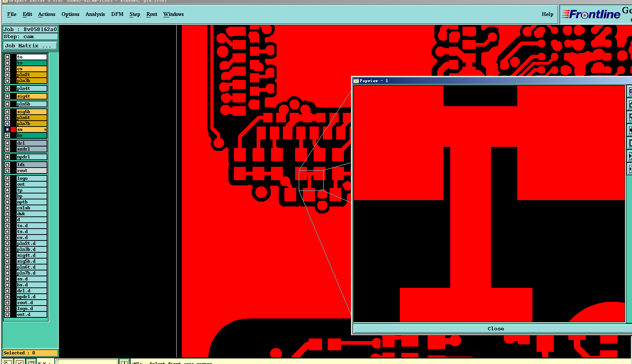Viewport: 632px width, 364px height.
Task: Select the ss.d layer name
Action: (32, 279)
